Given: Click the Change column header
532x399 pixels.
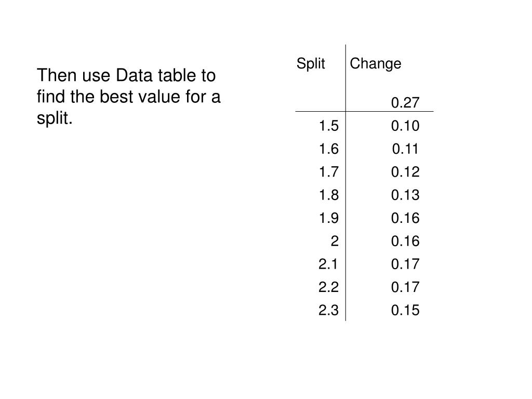Looking at the screenshot, I should [376, 64].
